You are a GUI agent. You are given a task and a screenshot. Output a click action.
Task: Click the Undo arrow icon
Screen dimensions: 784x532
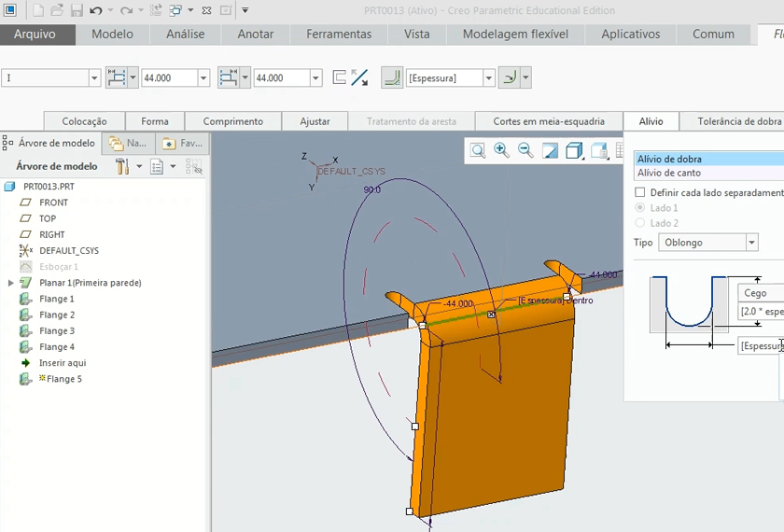point(95,11)
